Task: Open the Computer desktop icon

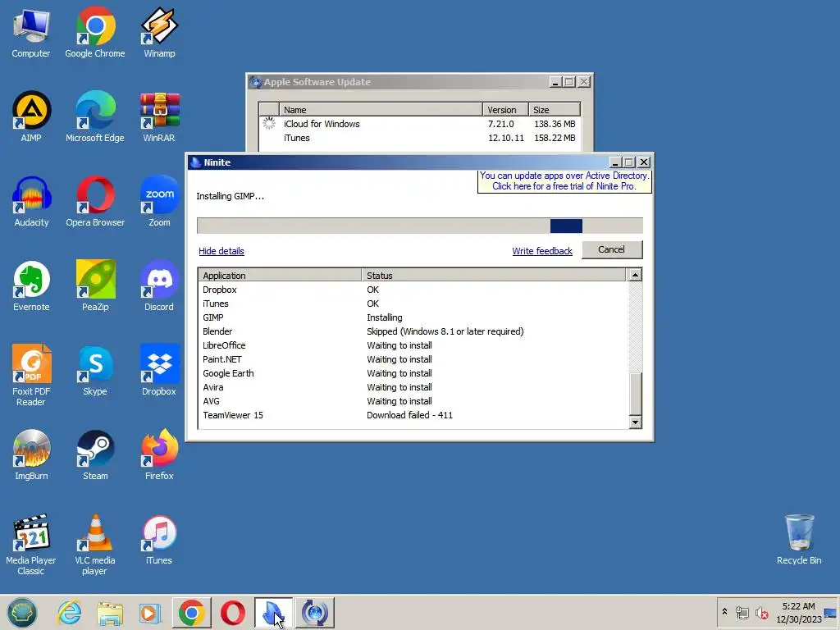Action: pyautogui.click(x=31, y=32)
